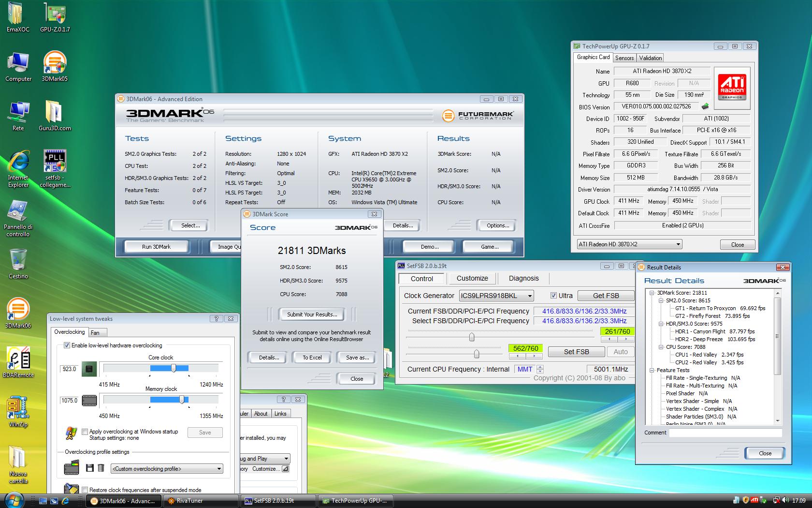This screenshot has height=508, width=812.
Task: Open the Computer desktop icon
Action: 18,66
